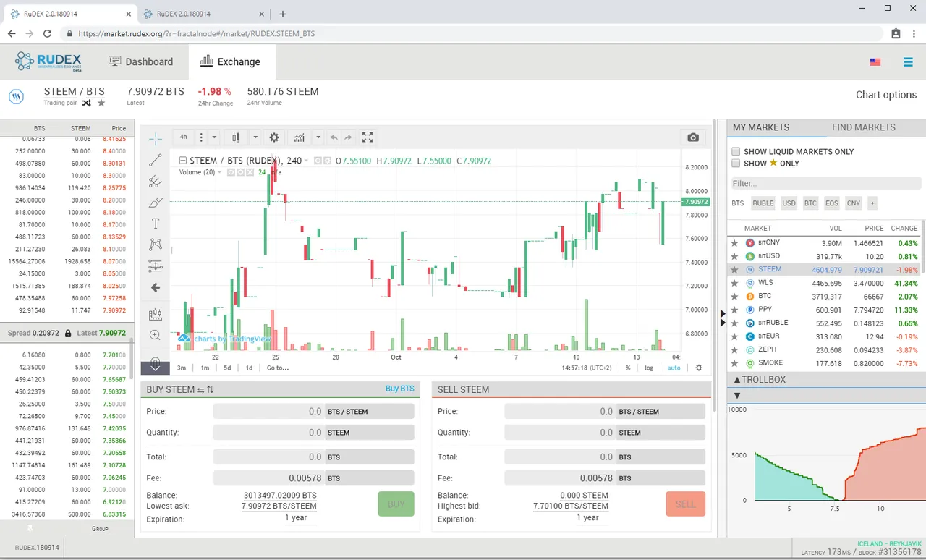The width and height of the screenshot is (926, 560).
Task: Toggle fullscreen chart mode
Action: pos(368,137)
